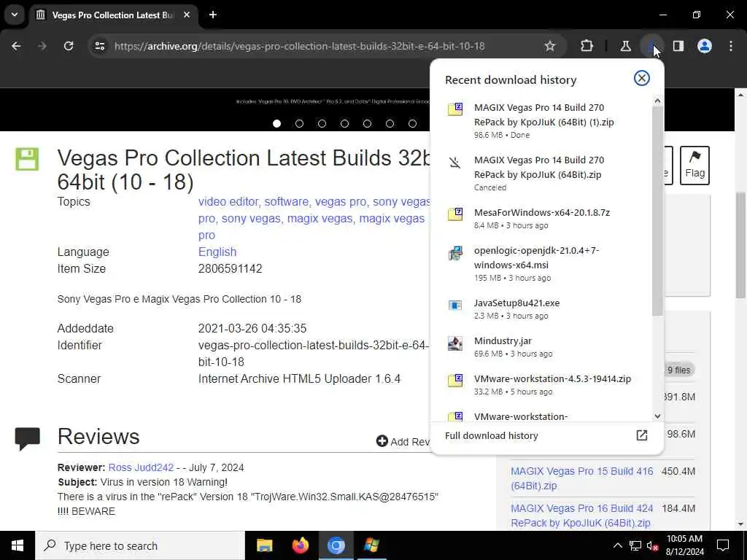Open reviewer Ross Judd242 profile
This screenshot has width=747, height=560.
pos(141,467)
